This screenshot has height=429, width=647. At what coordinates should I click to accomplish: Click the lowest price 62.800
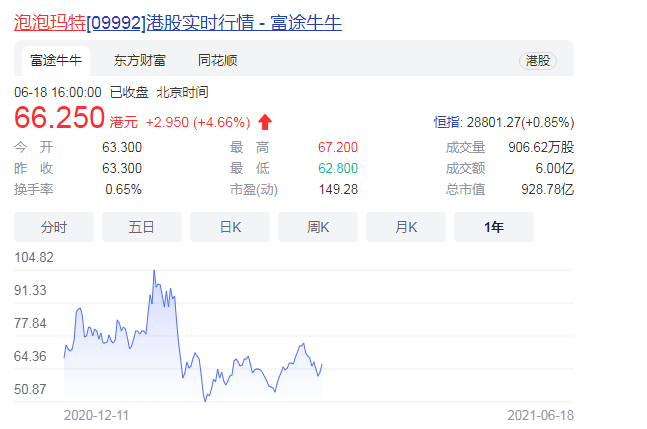tap(338, 168)
